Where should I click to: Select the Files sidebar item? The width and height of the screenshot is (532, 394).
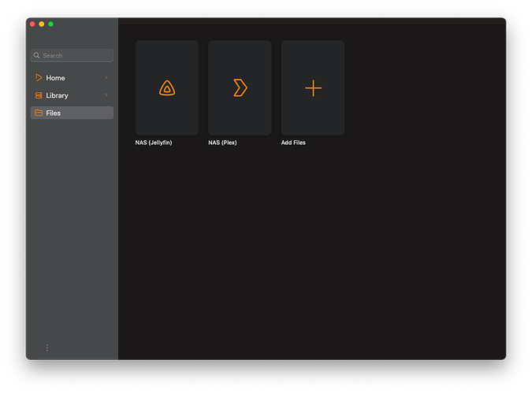[72, 113]
